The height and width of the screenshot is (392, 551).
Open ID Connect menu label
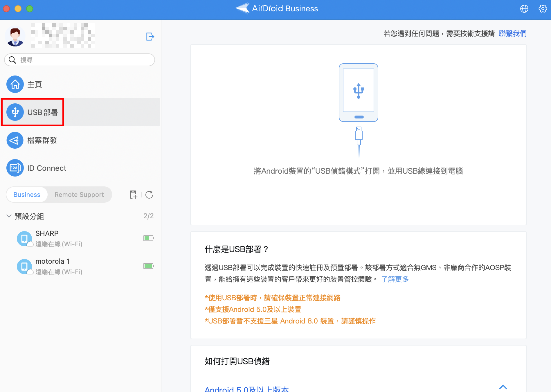(47, 168)
